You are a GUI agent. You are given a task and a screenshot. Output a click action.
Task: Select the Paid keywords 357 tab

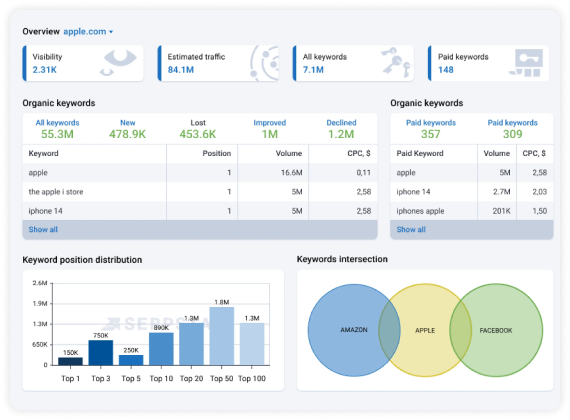click(431, 129)
